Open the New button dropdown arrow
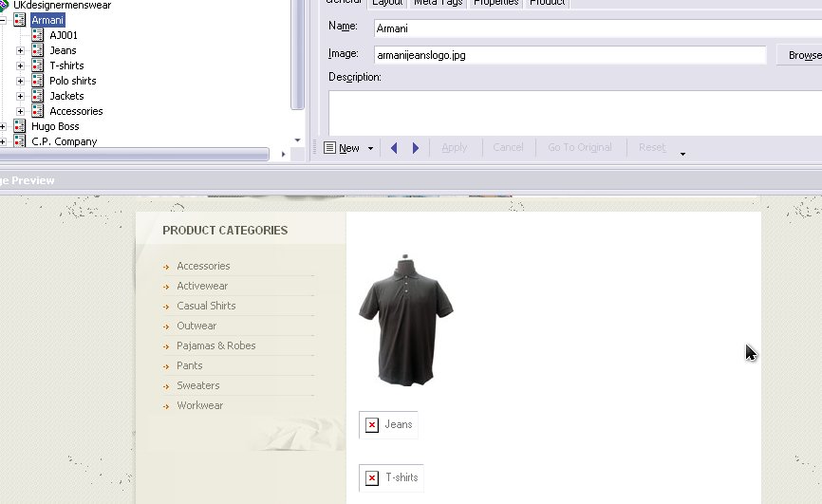This screenshot has width=822, height=504. pos(370,149)
